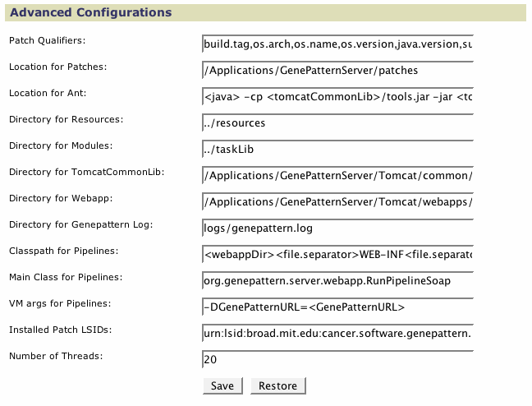Click the Location for Patches field
Screen dimensions: 532x406
[337, 70]
